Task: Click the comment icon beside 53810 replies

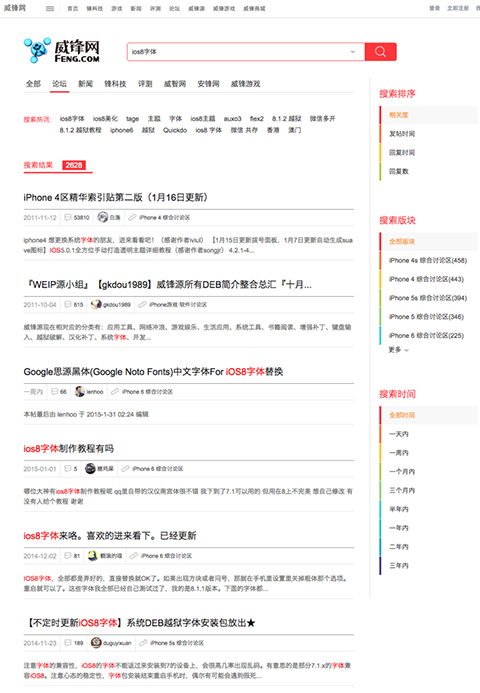Action: click(68, 217)
